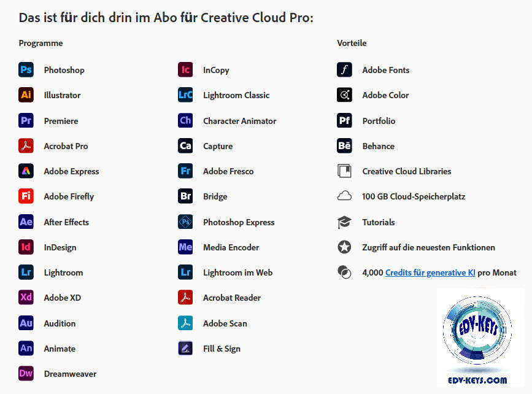This screenshot has height=394, width=532.
Task: Click the Creative Cloud Pro heading
Action: point(166,18)
